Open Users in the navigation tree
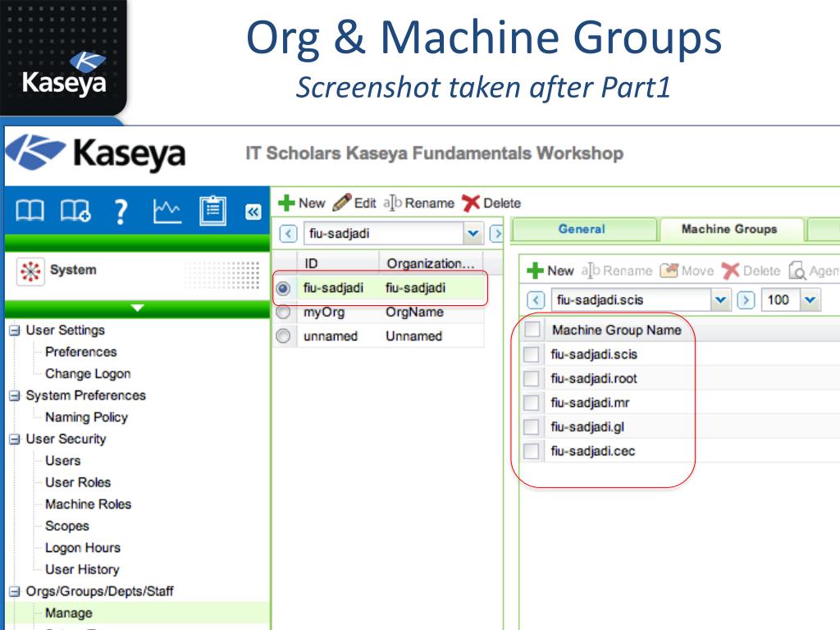 pyautogui.click(x=62, y=461)
